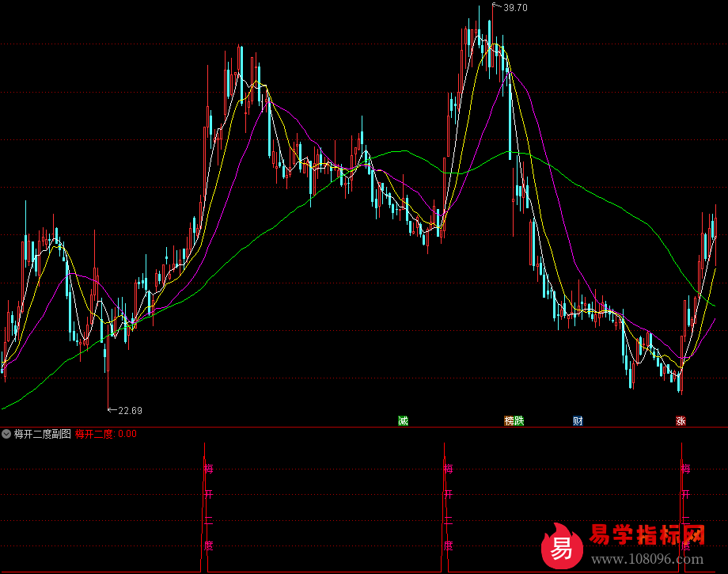Image resolution: width=728 pixels, height=574 pixels.
Task: Click the rightmost 梅开二度 signal spike
Action: click(682, 507)
